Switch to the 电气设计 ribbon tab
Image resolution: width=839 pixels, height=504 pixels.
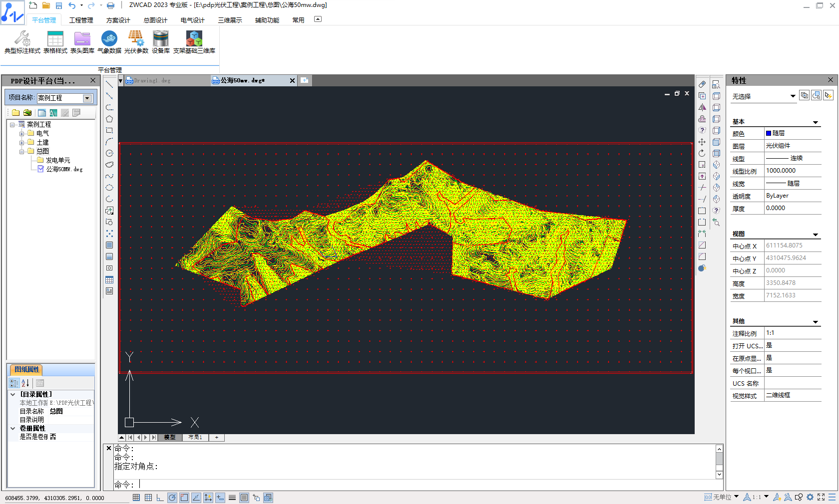tap(192, 20)
